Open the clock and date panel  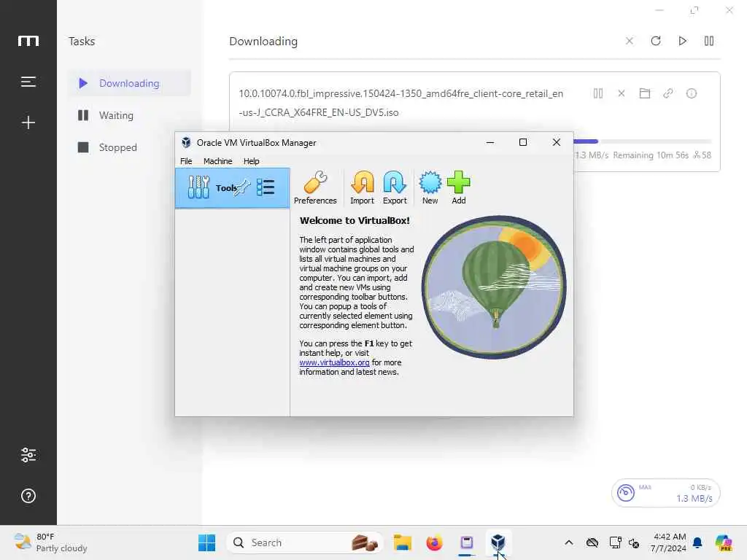pyautogui.click(x=668, y=542)
